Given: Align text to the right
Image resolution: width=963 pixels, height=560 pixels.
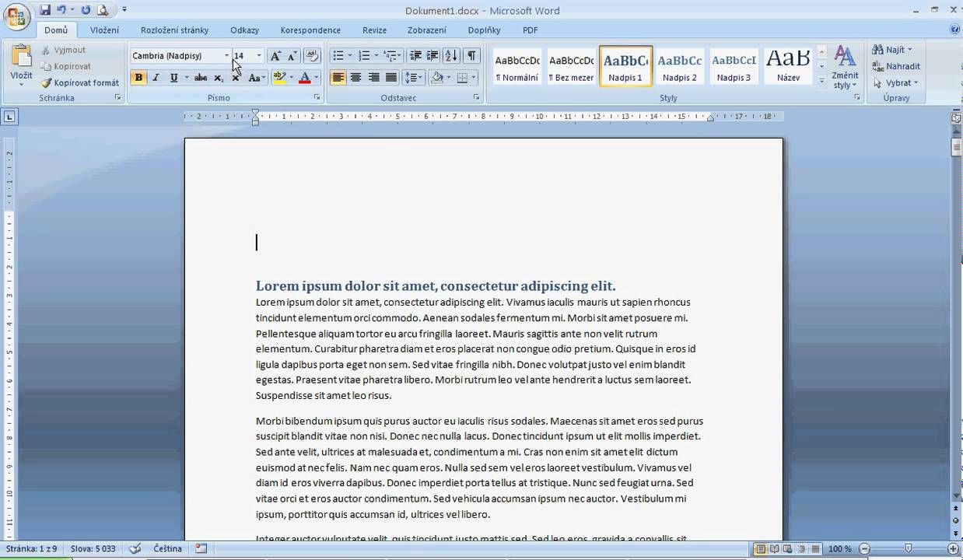Looking at the screenshot, I should pyautogui.click(x=373, y=78).
